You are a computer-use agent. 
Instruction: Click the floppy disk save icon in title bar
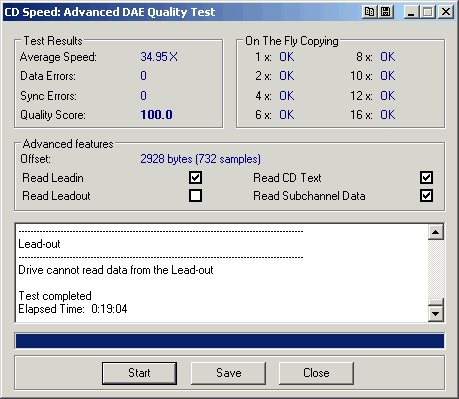pyautogui.click(x=386, y=12)
